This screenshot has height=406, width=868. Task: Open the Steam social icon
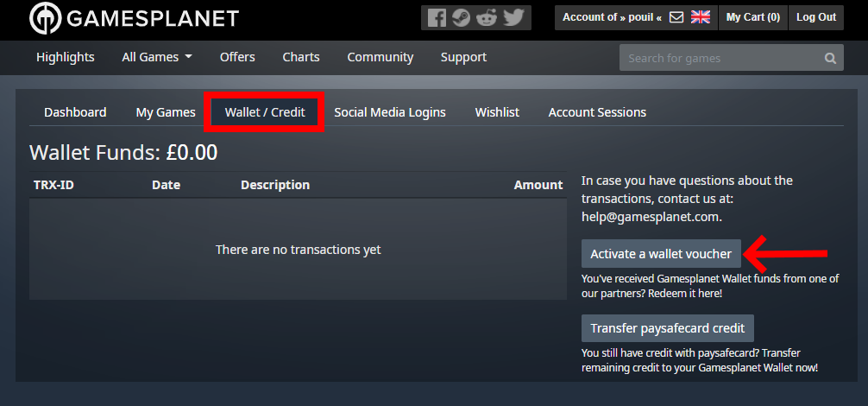click(x=462, y=17)
